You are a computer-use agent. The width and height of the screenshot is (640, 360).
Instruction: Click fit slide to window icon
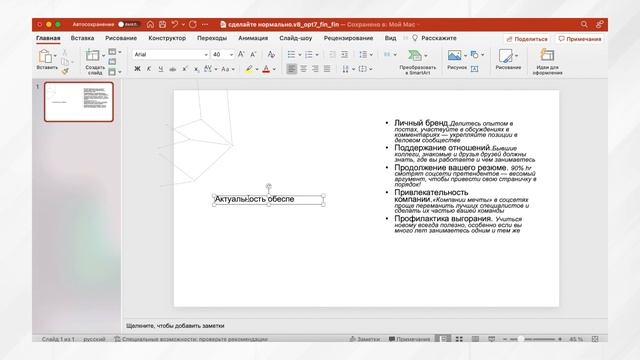595,339
